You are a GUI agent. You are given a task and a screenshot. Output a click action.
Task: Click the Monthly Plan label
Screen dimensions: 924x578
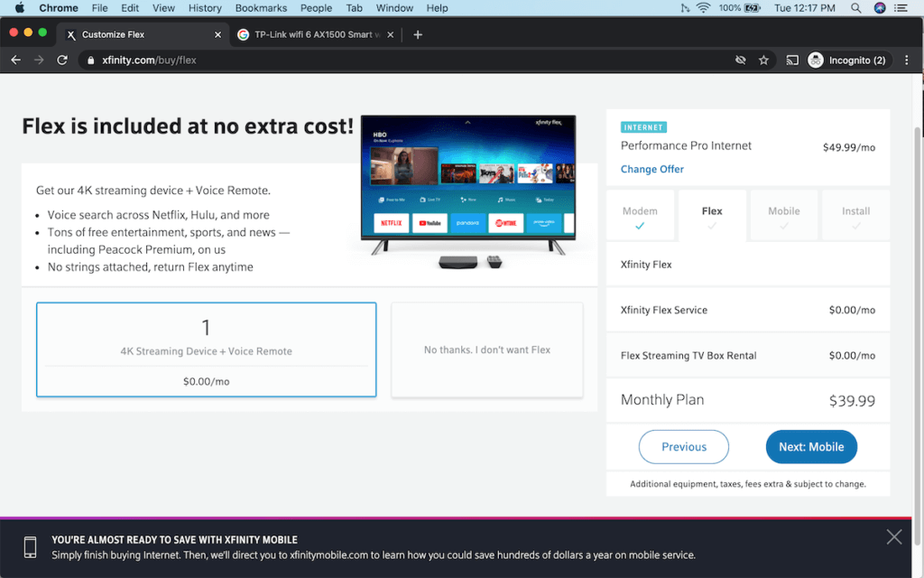(x=662, y=400)
